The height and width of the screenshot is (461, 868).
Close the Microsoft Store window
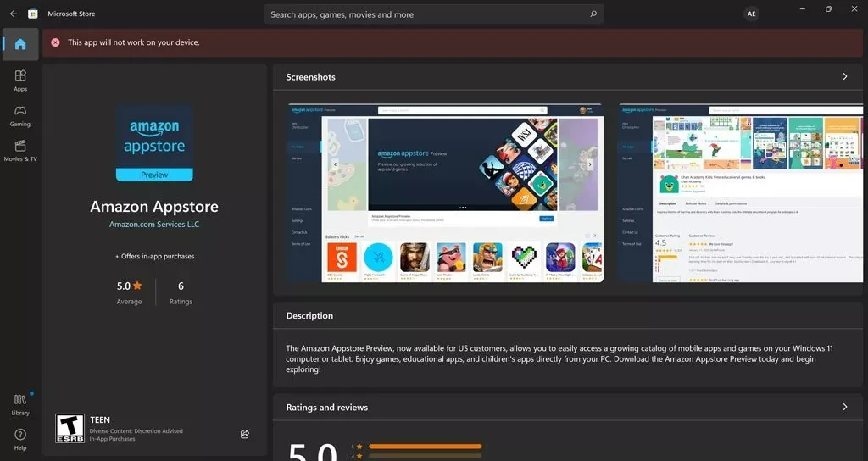click(854, 8)
